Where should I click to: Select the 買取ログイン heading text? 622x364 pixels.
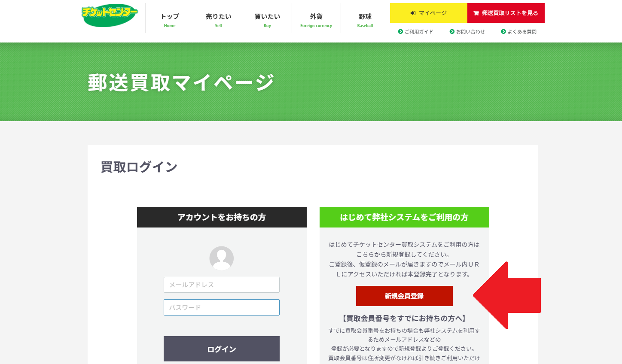pos(139,167)
